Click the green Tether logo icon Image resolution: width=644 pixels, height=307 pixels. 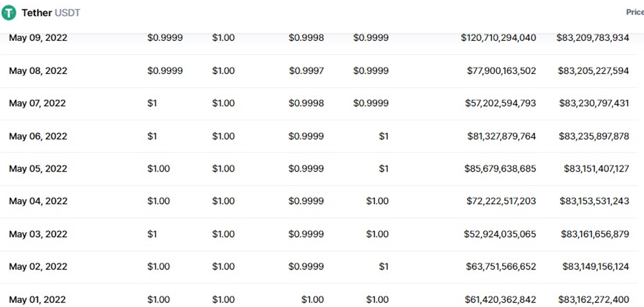[9, 13]
